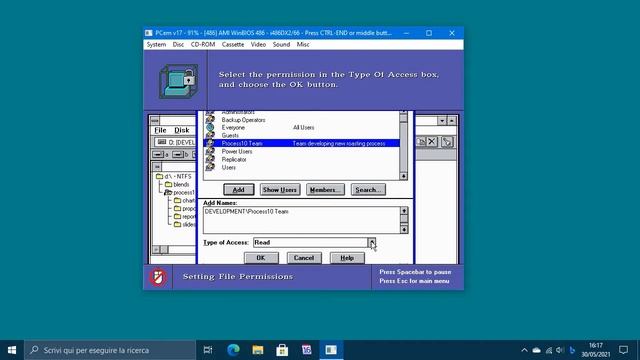This screenshot has height=360, width=640.
Task: Click the Members... button
Action: (x=325, y=190)
